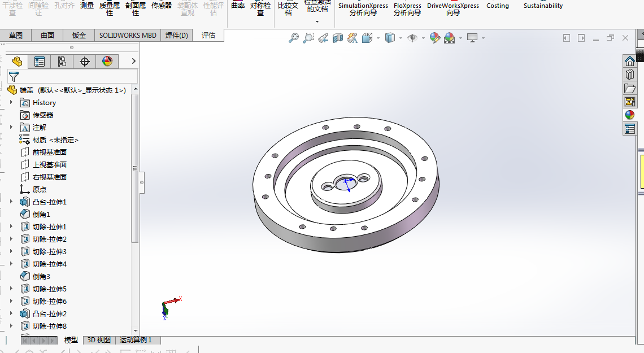Open the ConfigurationManager tab icon

(x=62, y=62)
